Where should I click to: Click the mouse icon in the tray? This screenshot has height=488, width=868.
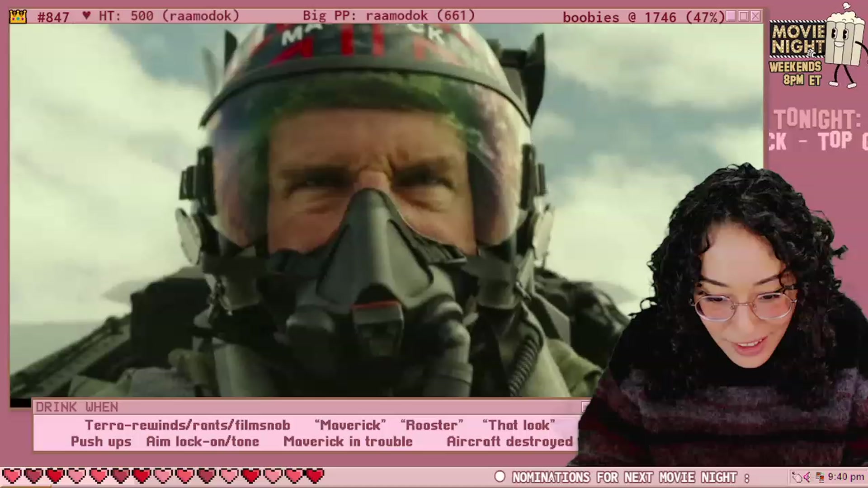click(797, 477)
